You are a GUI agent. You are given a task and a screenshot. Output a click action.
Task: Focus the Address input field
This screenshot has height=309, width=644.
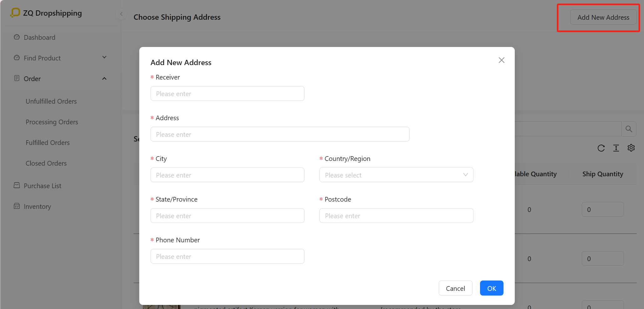(280, 134)
